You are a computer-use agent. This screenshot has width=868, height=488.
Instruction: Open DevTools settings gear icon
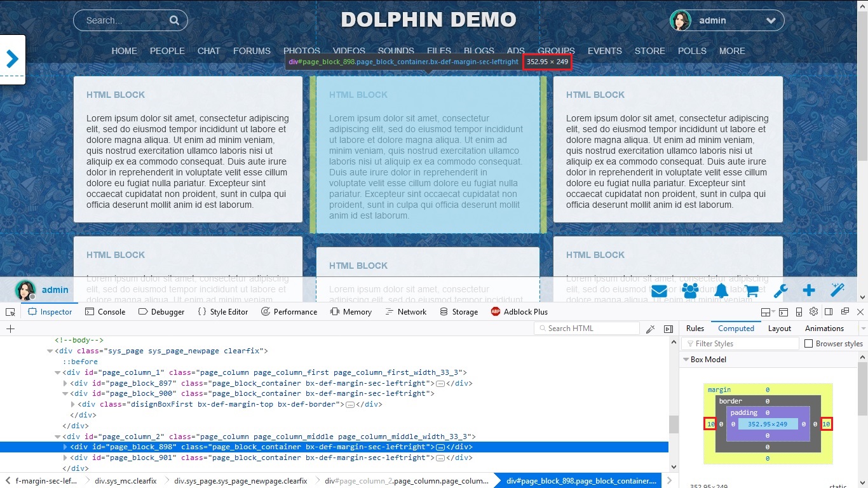[x=813, y=312]
